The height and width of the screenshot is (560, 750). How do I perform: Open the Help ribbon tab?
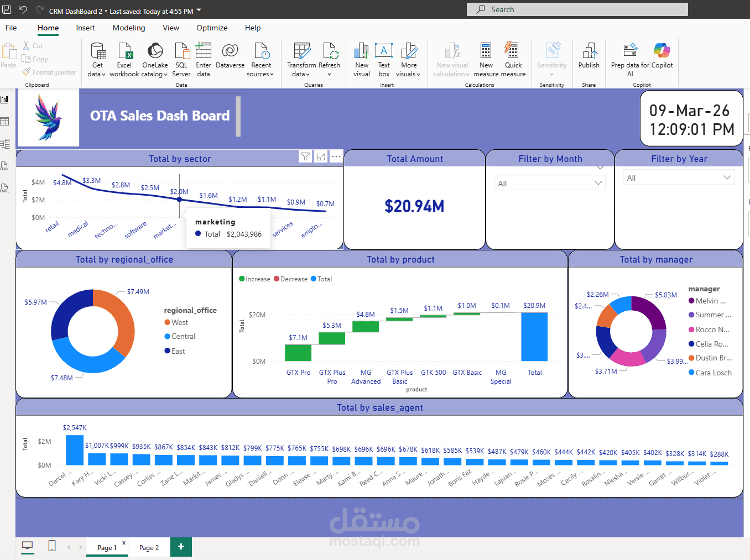[253, 28]
